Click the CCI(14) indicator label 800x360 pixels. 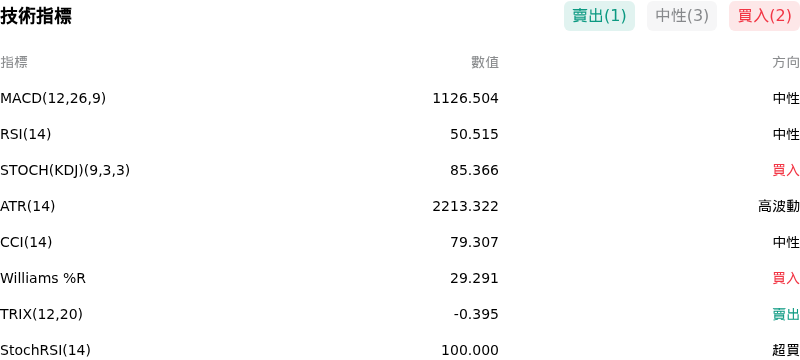pos(26,242)
